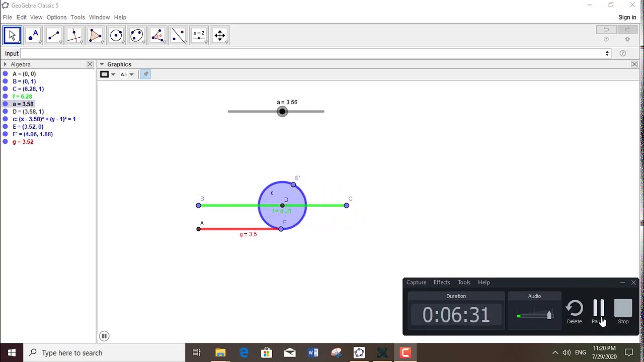
Task: Click the Undo arrow button
Action: [x=606, y=30]
